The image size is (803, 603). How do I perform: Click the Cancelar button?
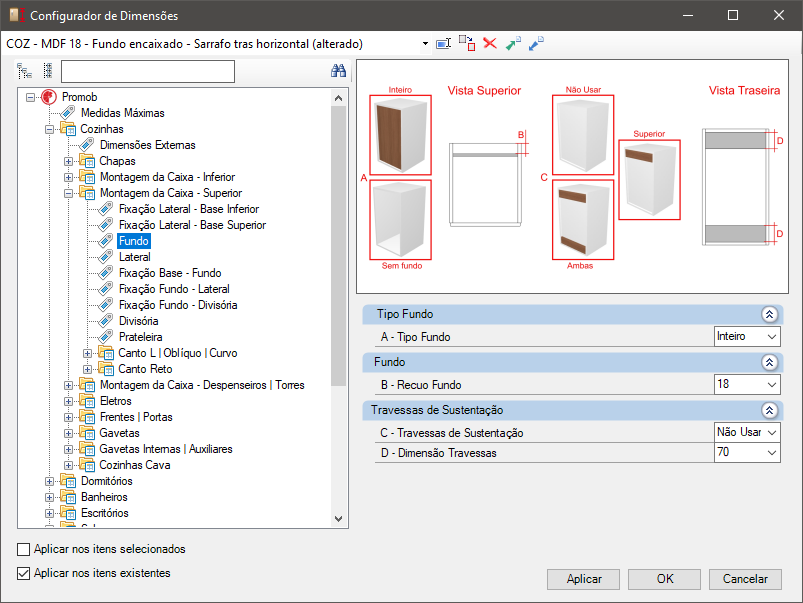tap(745, 579)
